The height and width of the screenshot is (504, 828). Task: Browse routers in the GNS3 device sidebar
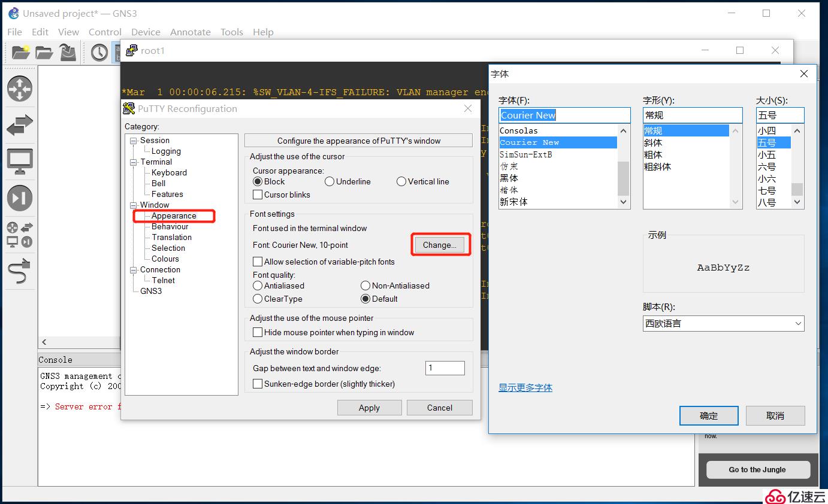click(x=20, y=89)
